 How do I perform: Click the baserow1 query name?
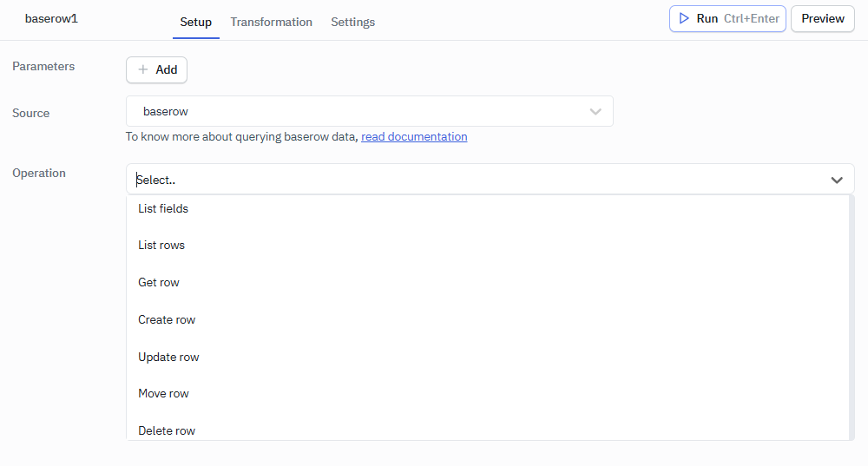point(51,18)
